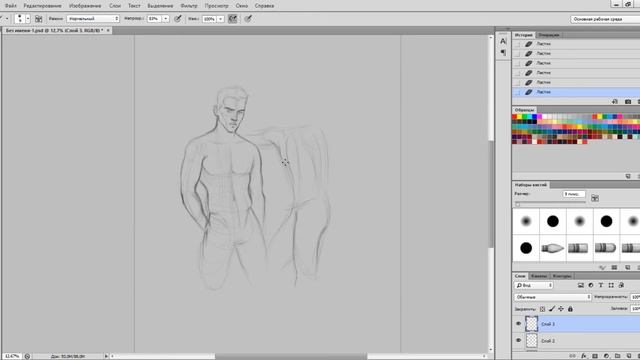This screenshot has height=360, width=640.
Task: Open the Paragraph panel icon
Action: click(503, 53)
